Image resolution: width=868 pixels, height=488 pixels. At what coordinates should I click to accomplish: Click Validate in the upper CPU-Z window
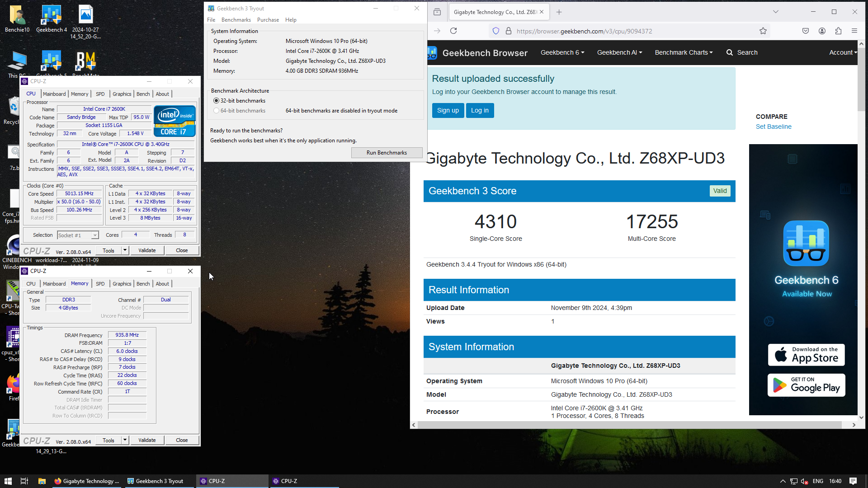[x=147, y=250]
